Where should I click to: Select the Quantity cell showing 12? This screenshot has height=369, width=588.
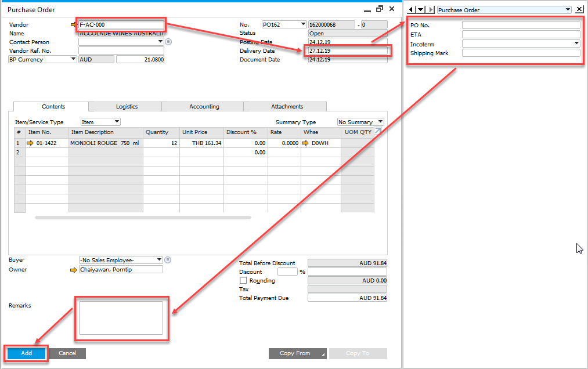point(161,143)
